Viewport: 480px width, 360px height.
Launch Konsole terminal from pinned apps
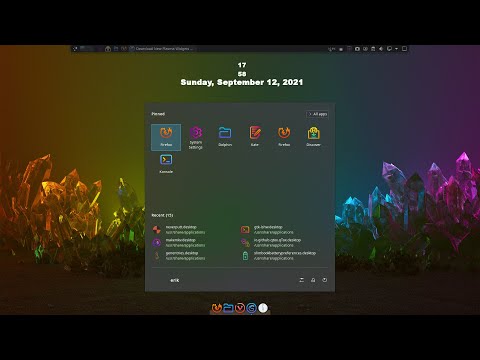click(166, 163)
